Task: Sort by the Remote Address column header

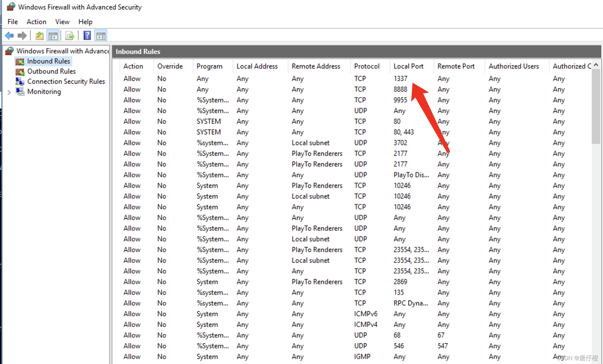Action: tap(316, 66)
